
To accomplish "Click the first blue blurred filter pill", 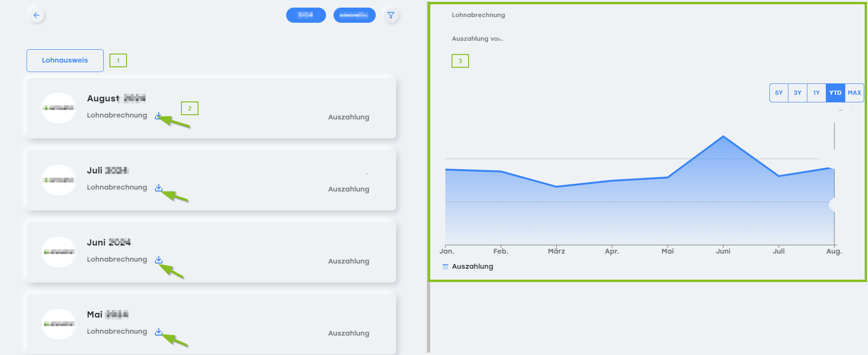I will (306, 15).
